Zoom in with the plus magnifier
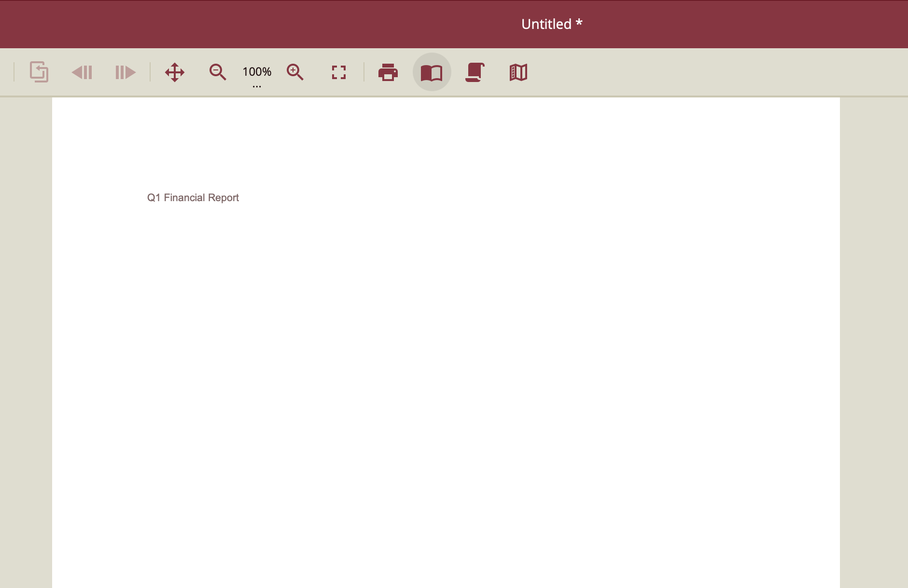 click(295, 72)
